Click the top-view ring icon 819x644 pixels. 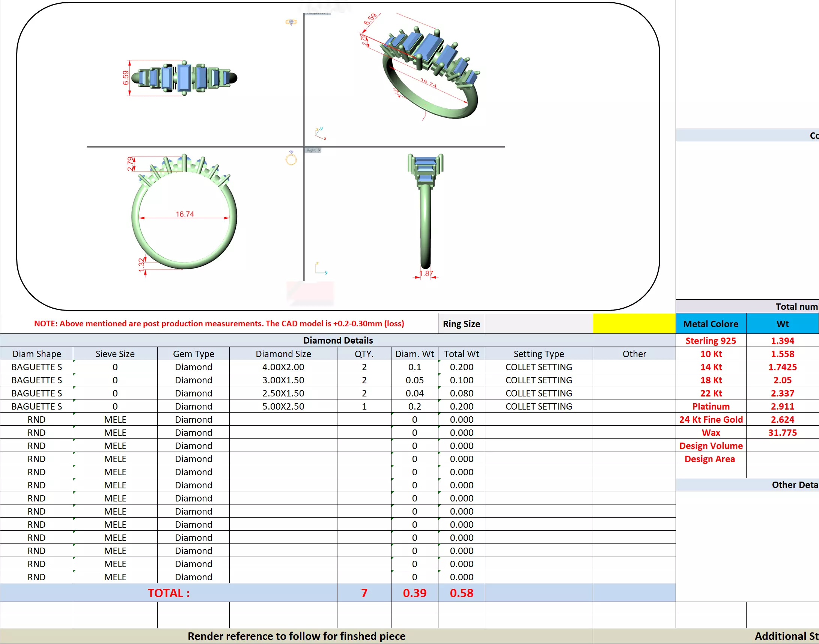click(x=291, y=22)
